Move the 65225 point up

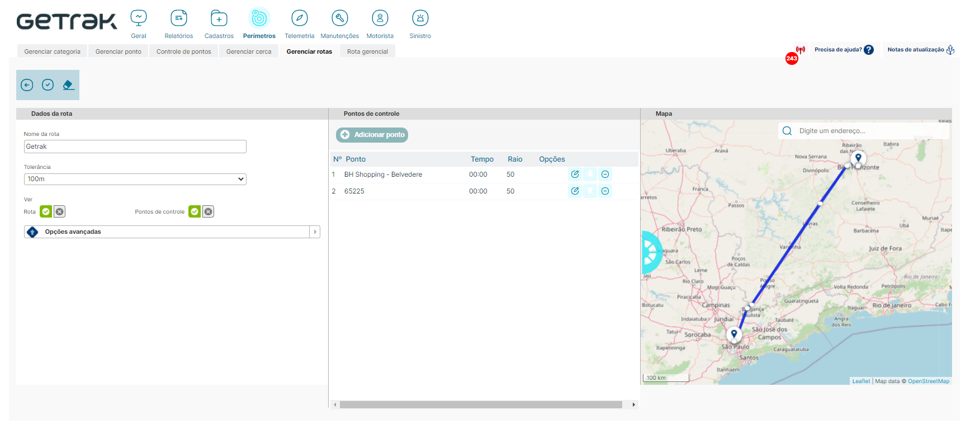(x=590, y=191)
